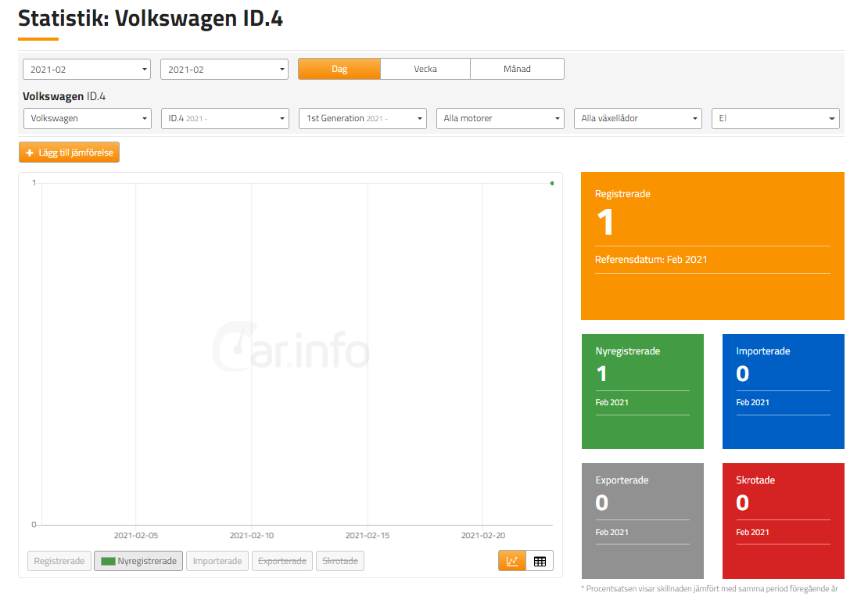
Task: Click the red Skrotade summary card
Action: [784, 521]
